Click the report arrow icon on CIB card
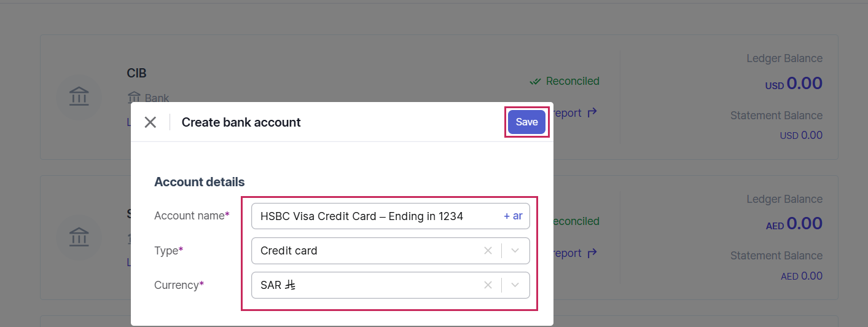Image resolution: width=868 pixels, height=327 pixels. coord(592,113)
